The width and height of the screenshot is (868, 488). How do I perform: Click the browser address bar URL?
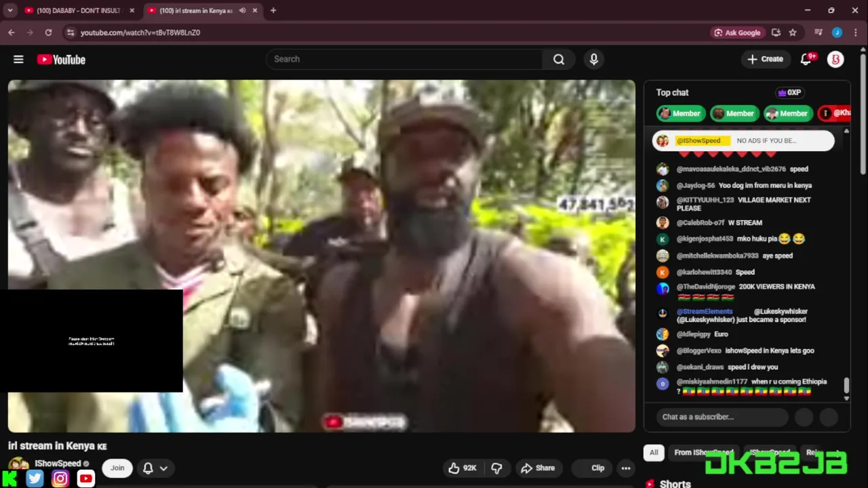click(x=140, y=32)
